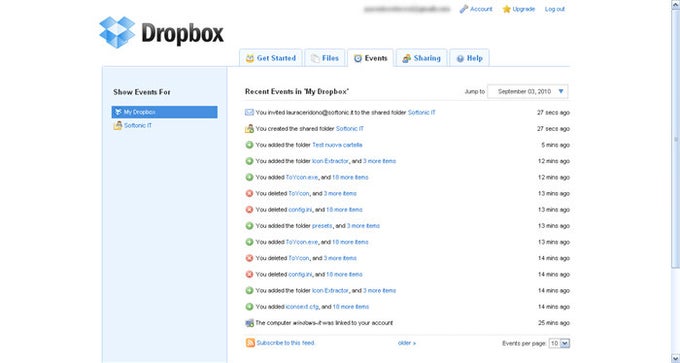This screenshot has height=363, width=680.
Task: Click the Dropbox box logo
Action: (x=117, y=32)
